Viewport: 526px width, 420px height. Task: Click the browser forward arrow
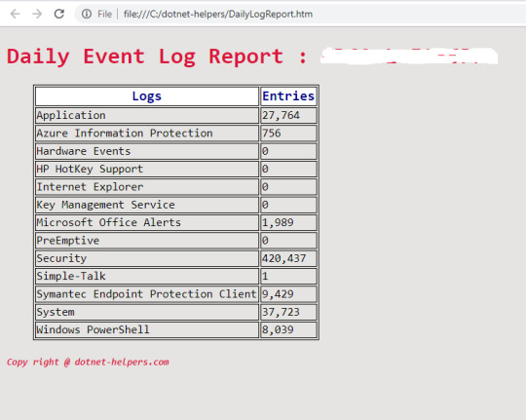(37, 14)
